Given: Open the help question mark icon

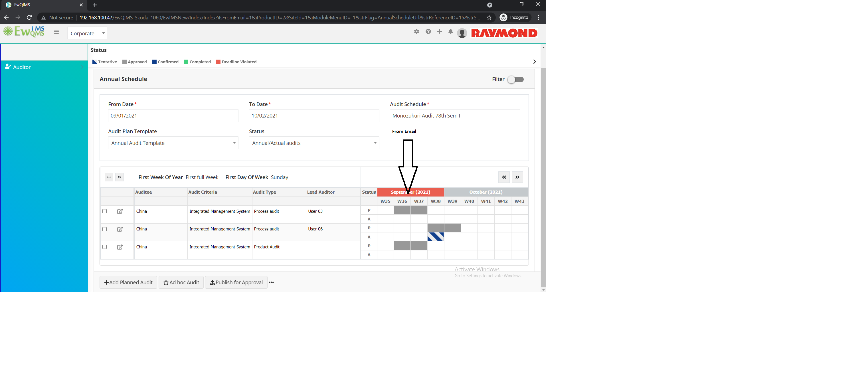Looking at the screenshot, I should pyautogui.click(x=428, y=31).
